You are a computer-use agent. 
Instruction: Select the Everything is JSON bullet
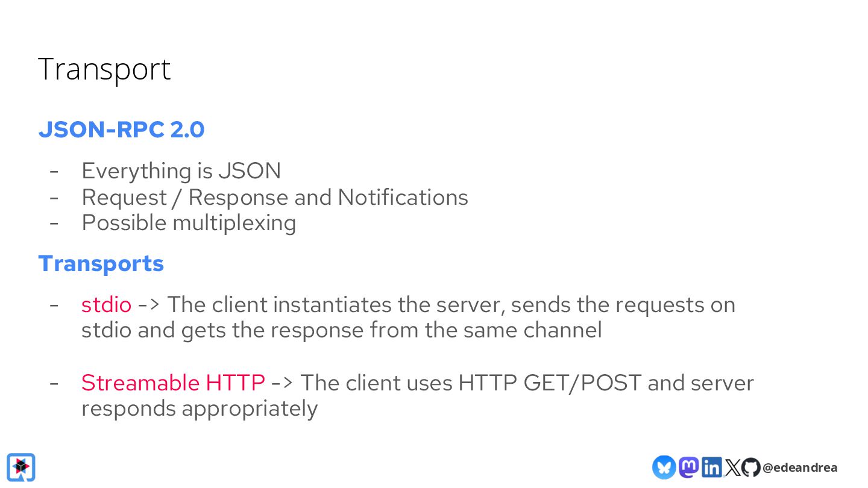[181, 171]
